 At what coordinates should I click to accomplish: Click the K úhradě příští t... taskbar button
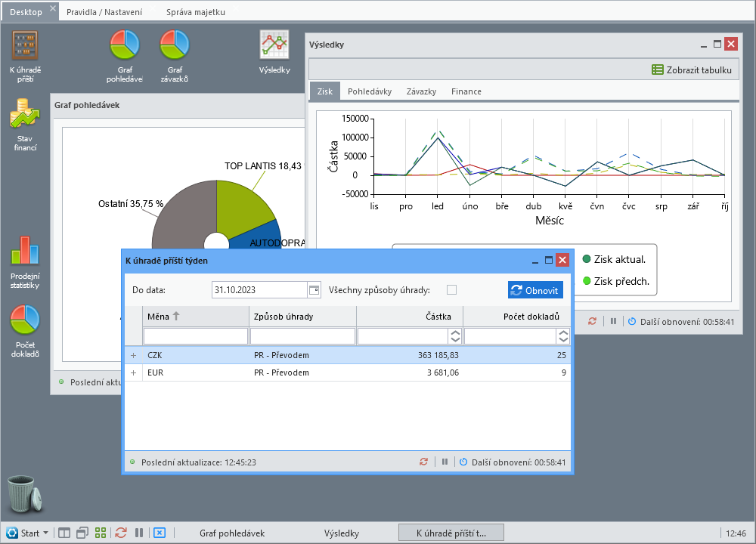pos(451,533)
